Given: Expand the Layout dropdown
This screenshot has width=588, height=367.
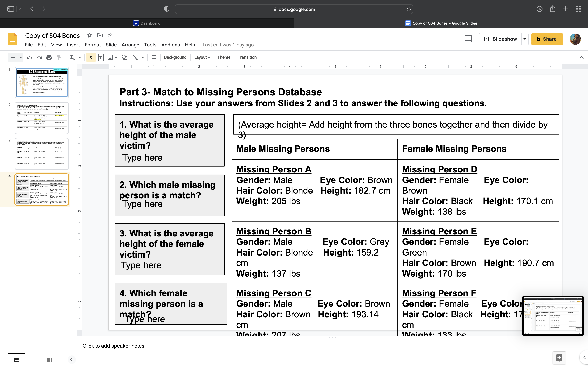Looking at the screenshot, I should pyautogui.click(x=202, y=57).
